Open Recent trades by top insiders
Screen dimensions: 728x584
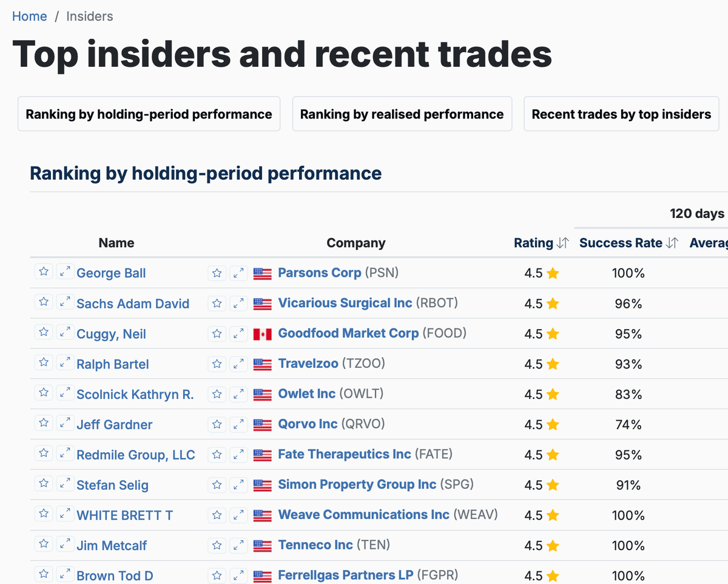point(621,114)
